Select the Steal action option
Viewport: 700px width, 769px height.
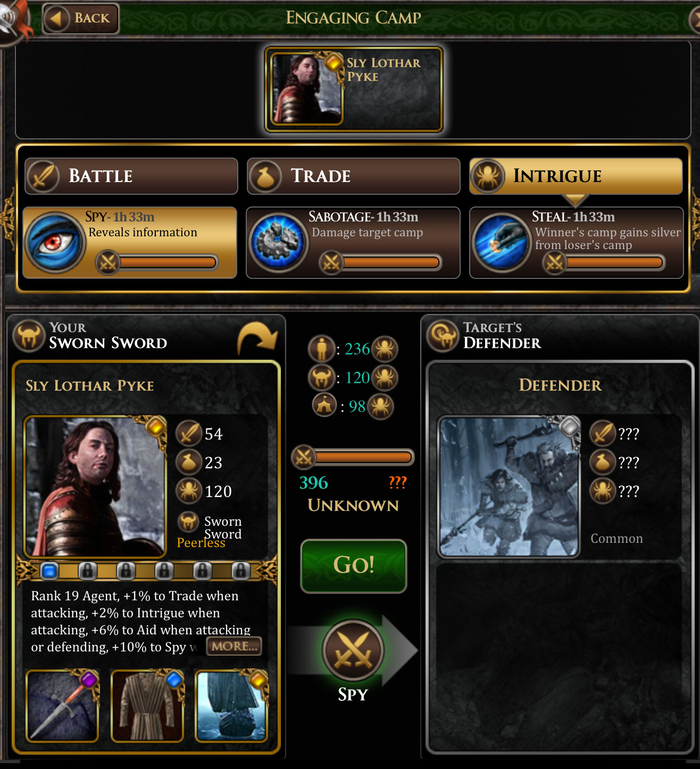pos(577,243)
